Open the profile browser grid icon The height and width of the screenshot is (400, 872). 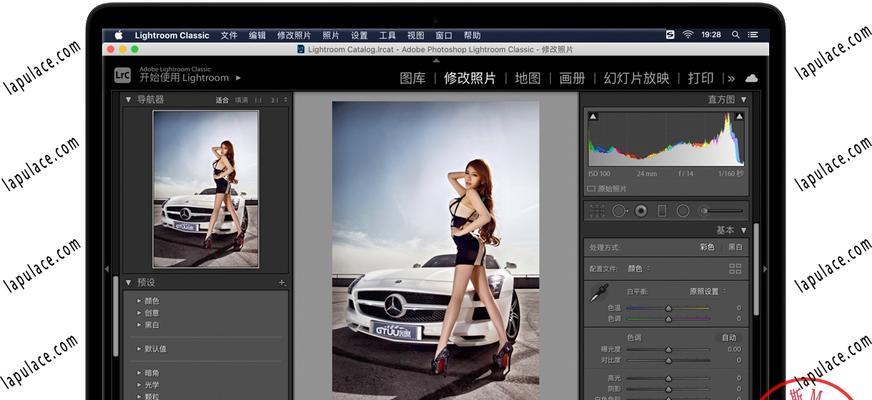click(x=735, y=269)
